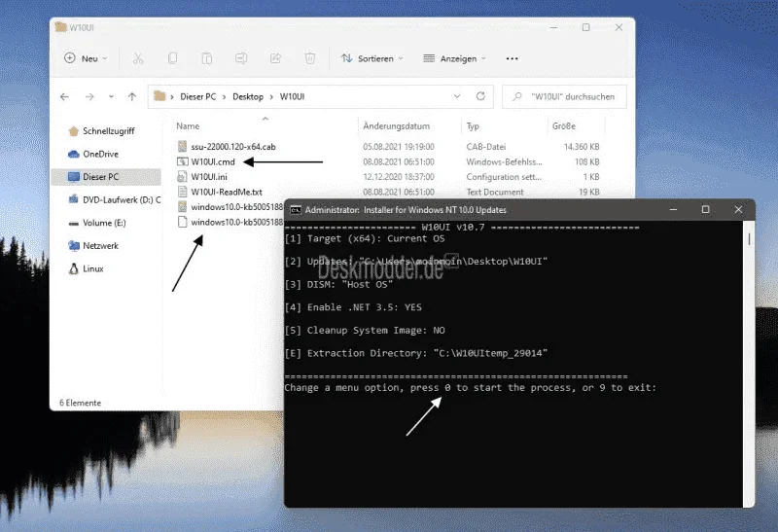The height and width of the screenshot is (532, 778).
Task: Click 'Desktop' in the address bar breadcrumb
Action: [248, 97]
